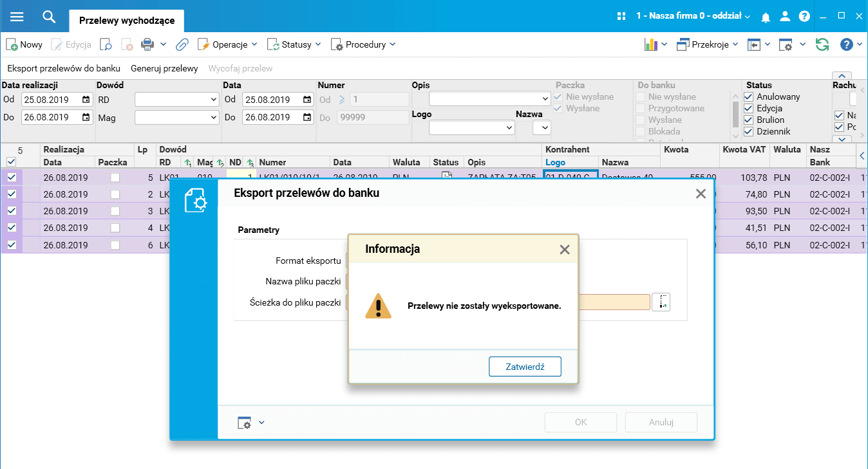Click the 103,78 Kwota VAT cell
This screenshot has height=469, width=868.
coord(745,178)
